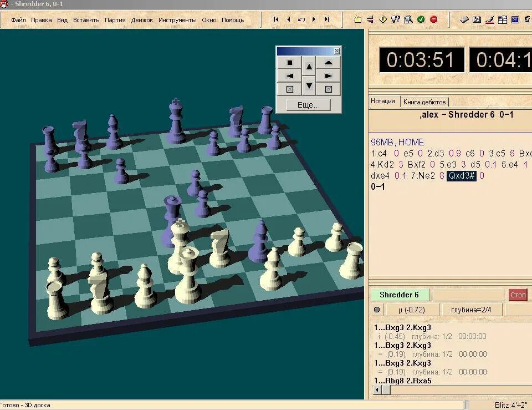
Task: Step forward one move
Action: (314, 19)
